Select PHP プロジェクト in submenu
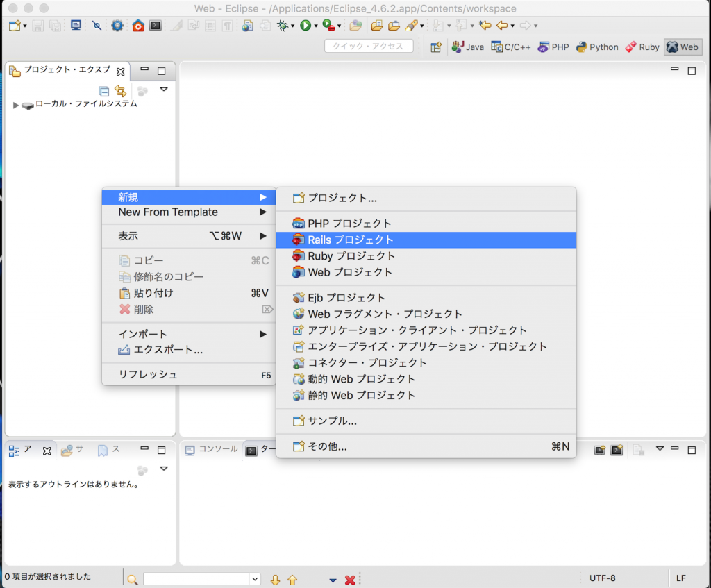Image resolution: width=711 pixels, height=588 pixels. 426,224
